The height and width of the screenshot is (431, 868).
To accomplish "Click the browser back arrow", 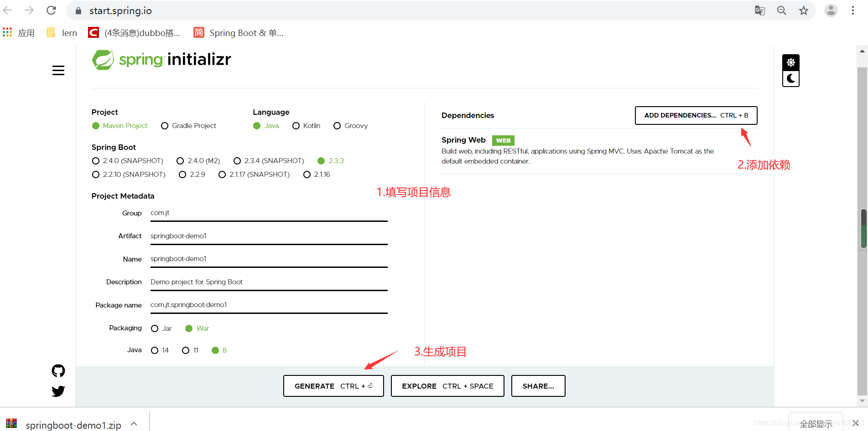I will 8,10.
